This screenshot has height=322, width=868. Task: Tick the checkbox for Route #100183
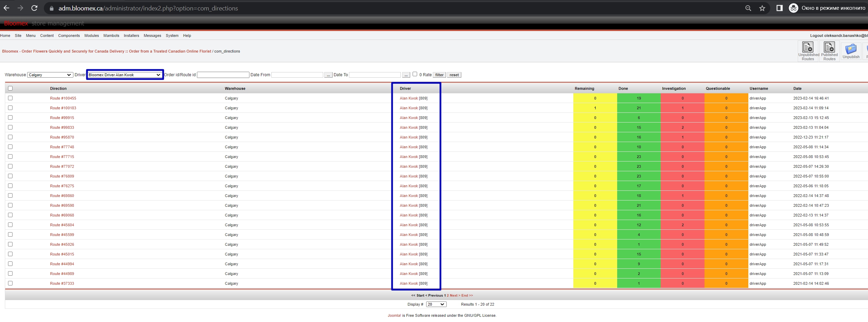[x=10, y=108]
